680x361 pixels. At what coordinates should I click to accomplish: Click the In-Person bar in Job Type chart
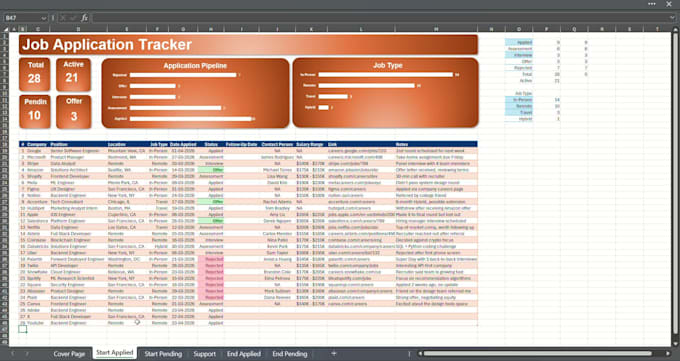[x=386, y=75]
